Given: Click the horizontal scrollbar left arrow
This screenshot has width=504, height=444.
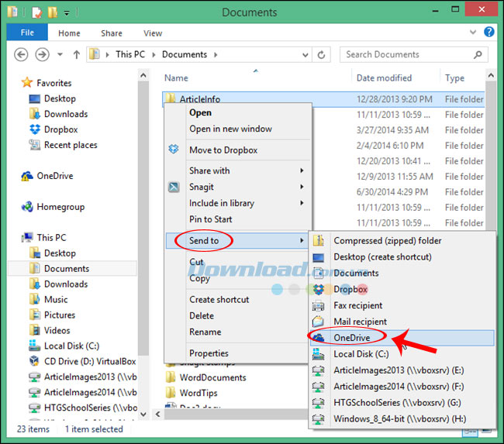Looking at the screenshot, I should (x=158, y=414).
